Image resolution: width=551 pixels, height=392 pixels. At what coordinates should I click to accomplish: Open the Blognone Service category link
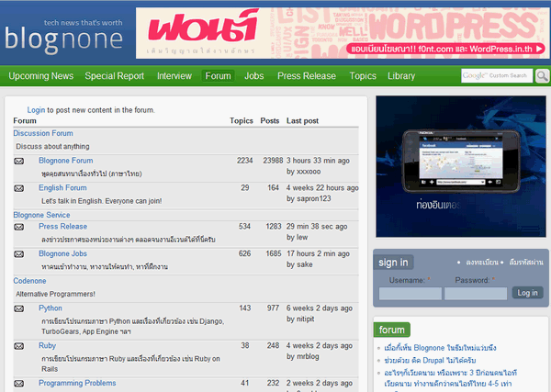(41, 215)
